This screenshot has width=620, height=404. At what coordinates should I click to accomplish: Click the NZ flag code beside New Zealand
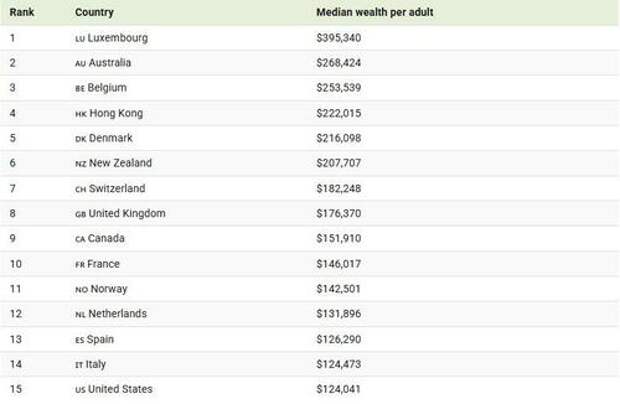[80, 163]
